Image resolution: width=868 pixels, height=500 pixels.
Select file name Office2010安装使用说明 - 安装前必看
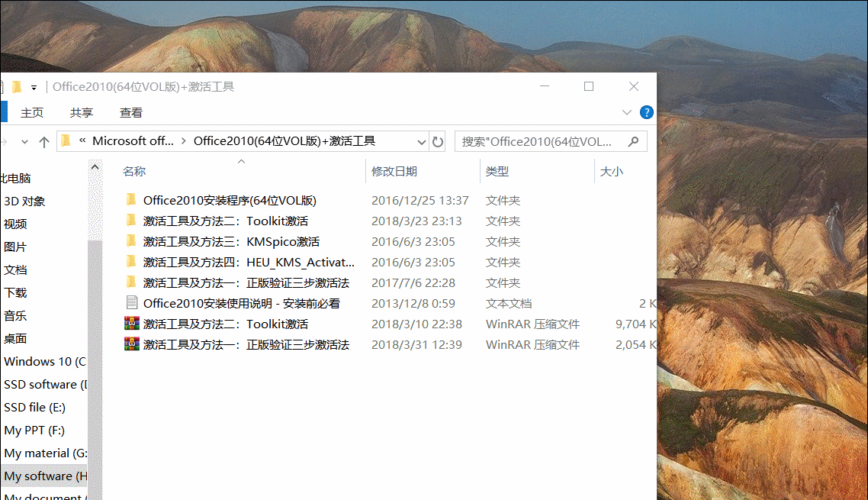241,303
